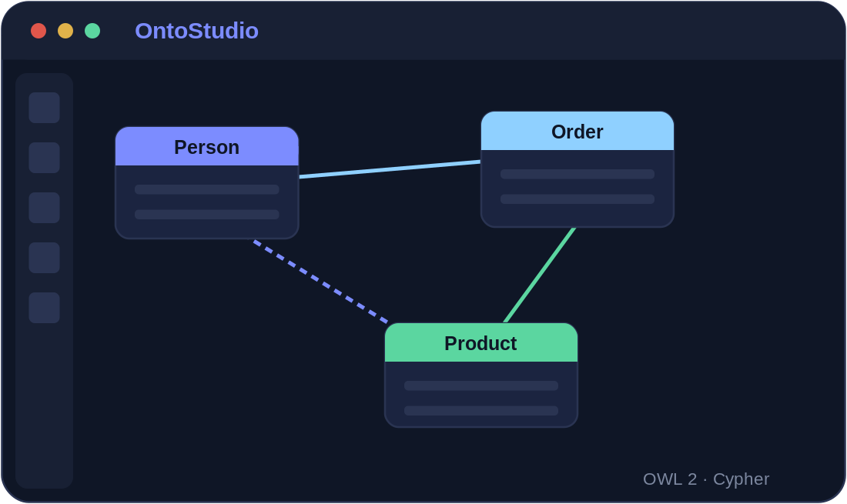This screenshot has width=847, height=504.
Task: Click the second property row in Order
Action: [x=577, y=199]
